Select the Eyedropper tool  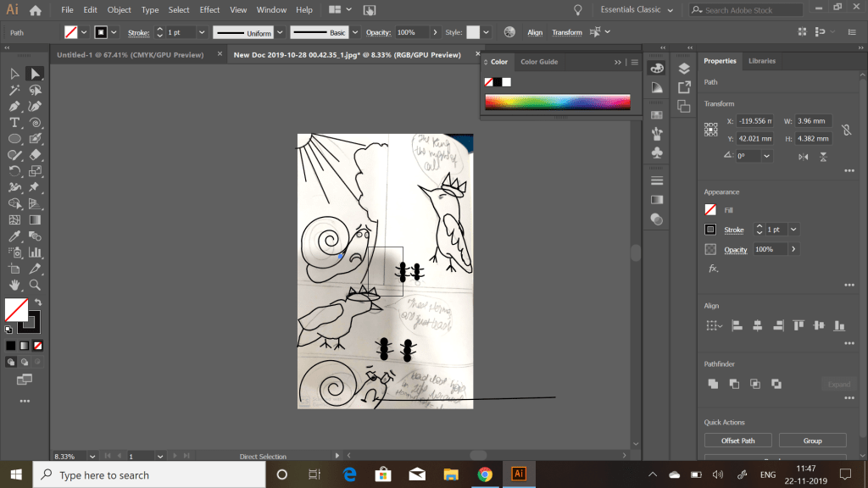click(14, 236)
